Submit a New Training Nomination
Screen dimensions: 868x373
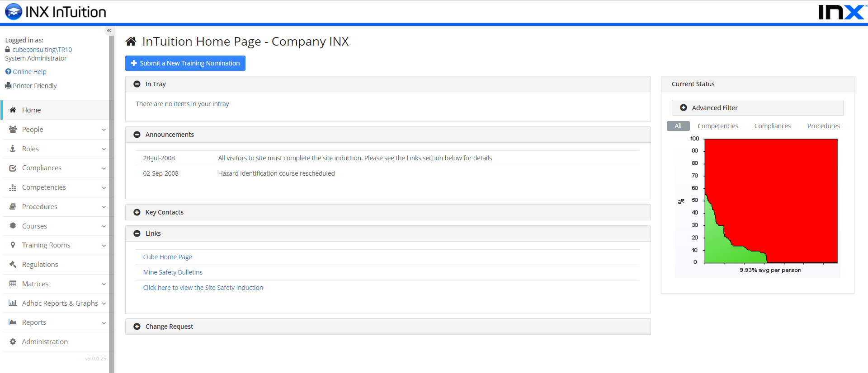pos(185,63)
